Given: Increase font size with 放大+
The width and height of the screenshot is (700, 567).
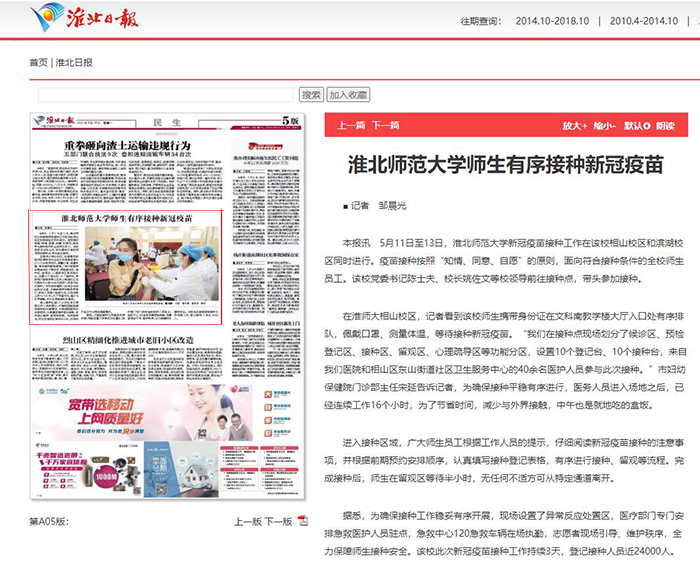Looking at the screenshot, I should [x=573, y=126].
